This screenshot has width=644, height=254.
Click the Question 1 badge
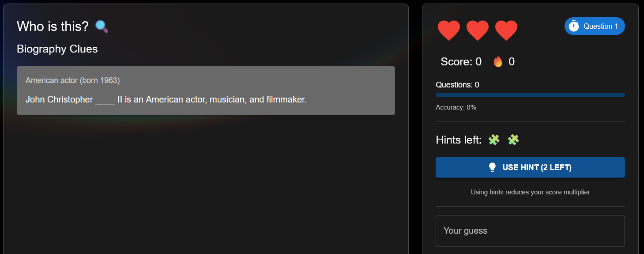point(595,26)
